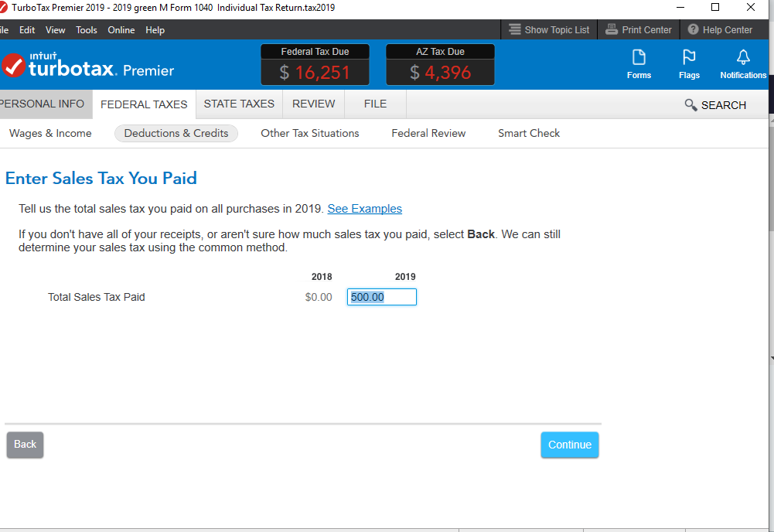Open the Online menu
The image size is (774, 532).
[121, 30]
